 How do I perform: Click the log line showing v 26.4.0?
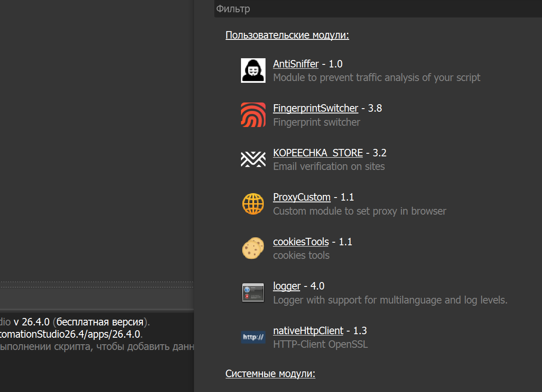coord(74,322)
